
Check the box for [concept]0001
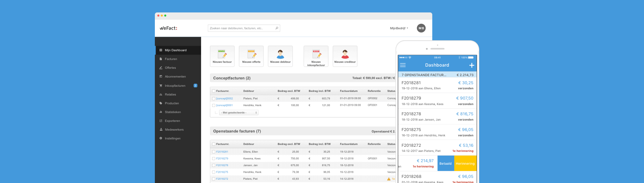tap(214, 105)
